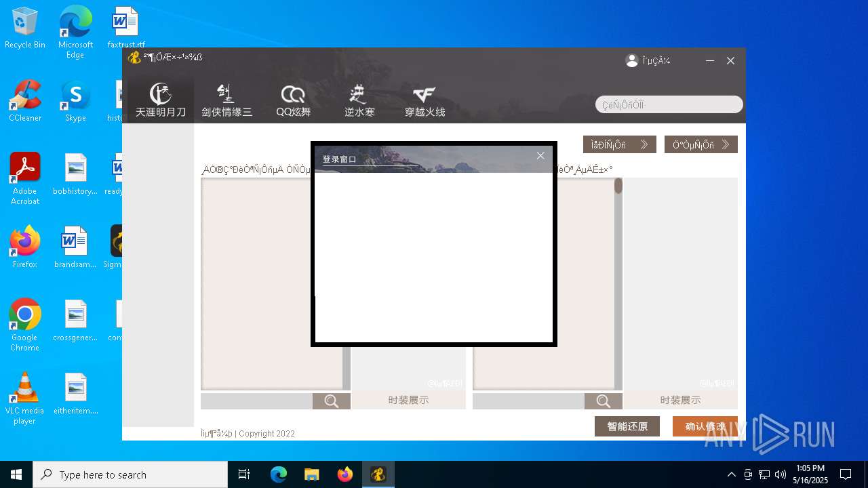This screenshot has height=488, width=868.
Task: Click the first dark arrow button at top right
Action: [x=620, y=144]
